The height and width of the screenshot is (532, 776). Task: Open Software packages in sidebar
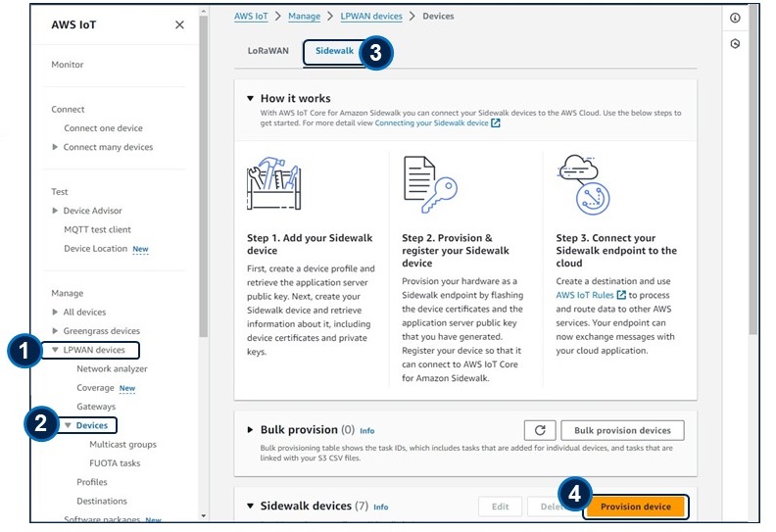[x=102, y=519]
